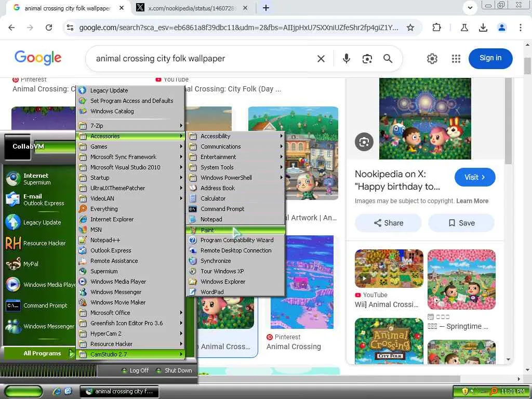
Task: Click the search by image camera icon
Action: [367, 59]
